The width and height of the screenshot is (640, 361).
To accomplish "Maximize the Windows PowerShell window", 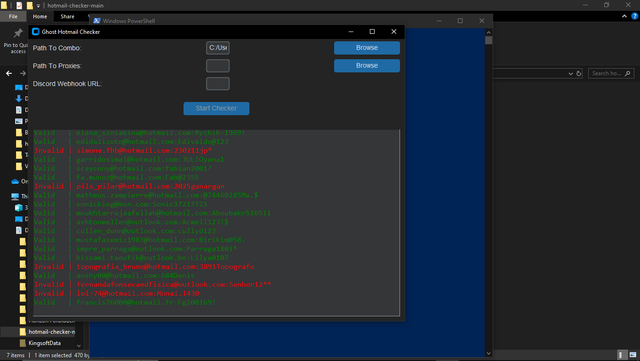I will 460,20.
